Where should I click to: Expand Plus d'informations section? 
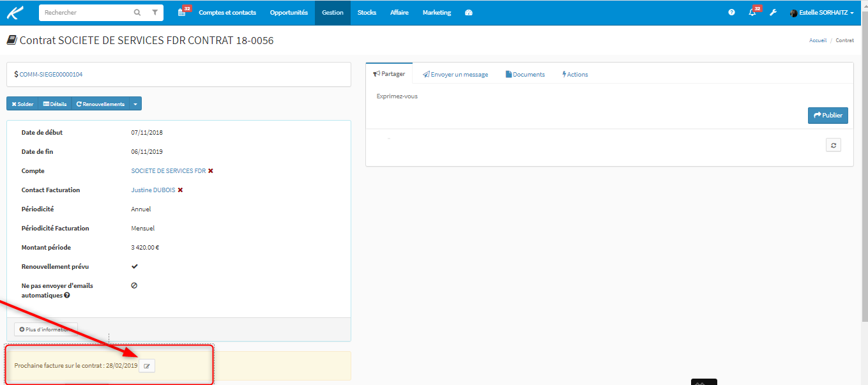tap(46, 329)
